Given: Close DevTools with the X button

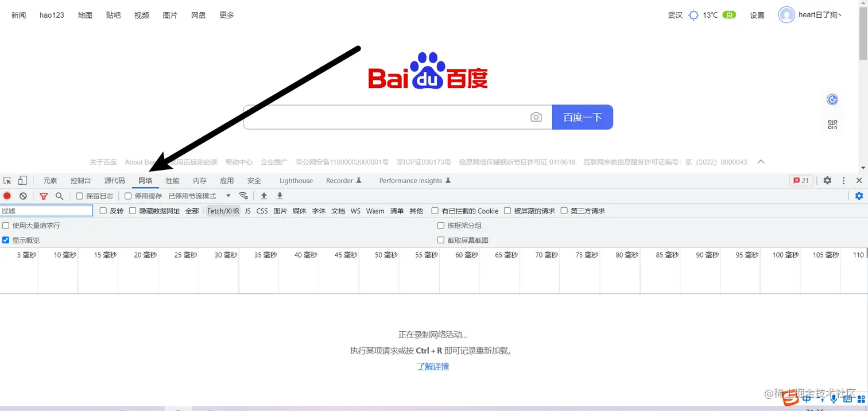Looking at the screenshot, I should pos(859,180).
